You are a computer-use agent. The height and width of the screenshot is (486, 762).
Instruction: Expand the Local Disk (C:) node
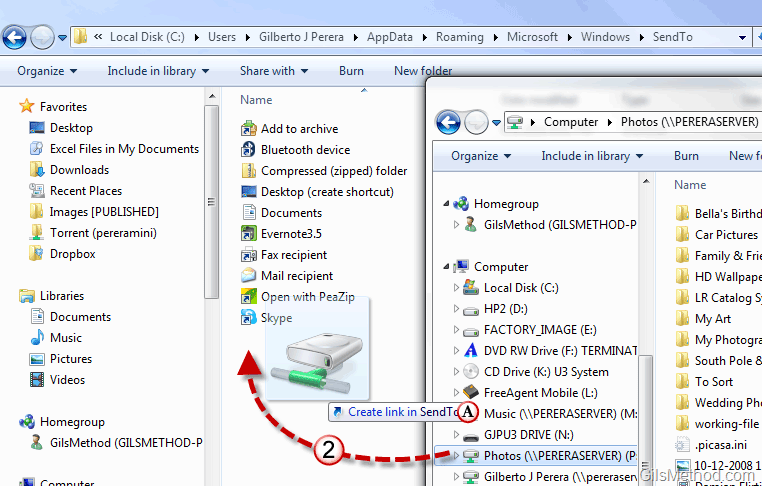pos(456,287)
